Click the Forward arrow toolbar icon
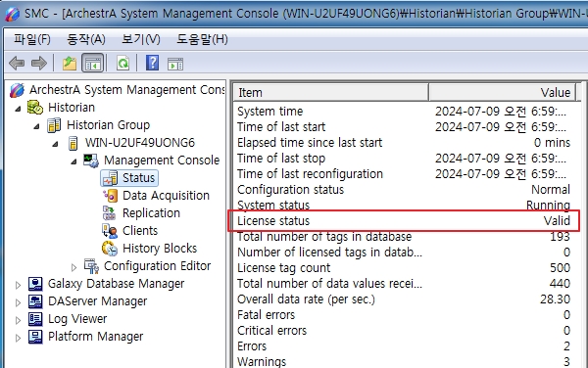This screenshot has width=588, height=368. pyautogui.click(x=39, y=64)
